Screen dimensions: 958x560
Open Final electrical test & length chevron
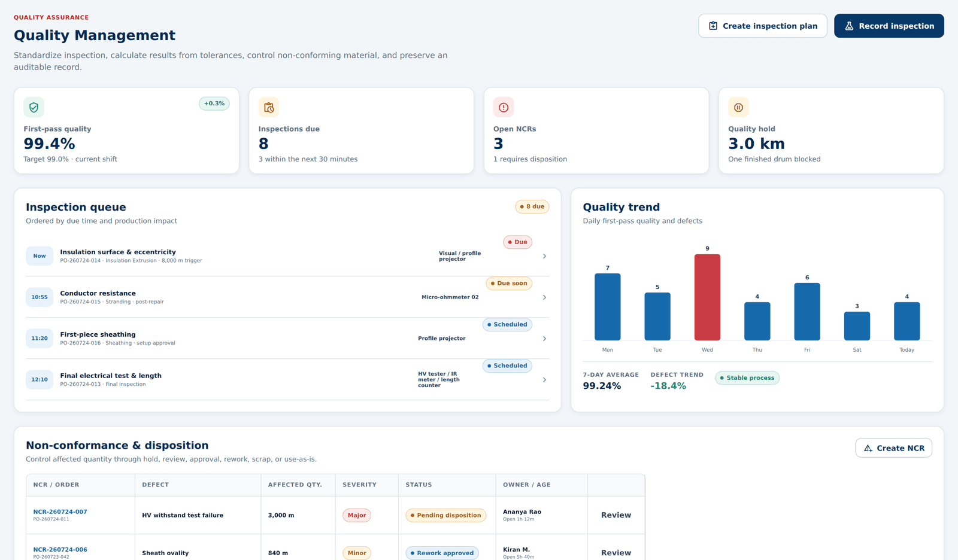point(544,380)
